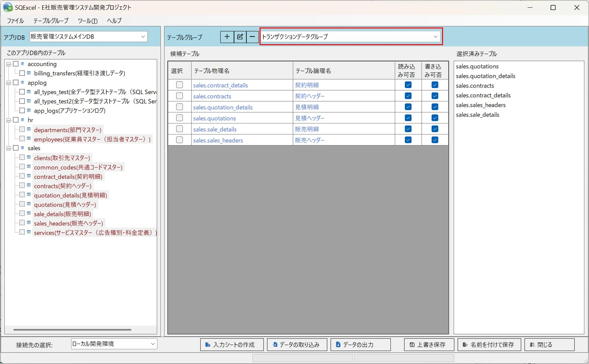Open the テーブルグループ menu in menu bar
The height and width of the screenshot is (364, 589).
[51, 21]
